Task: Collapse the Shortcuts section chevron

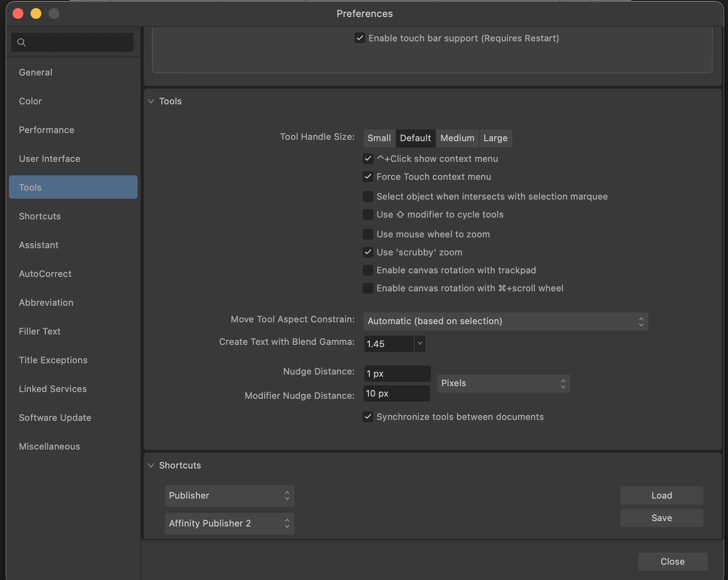Action: [x=151, y=465]
